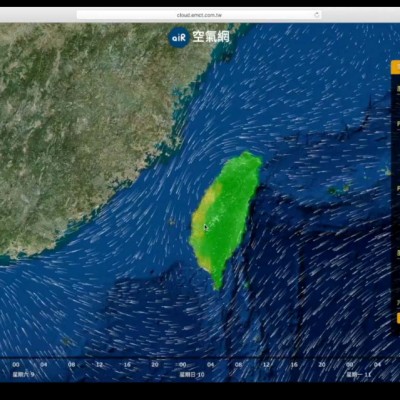Jump to 08 hour of 星期六 9
Viewport: 400px width, 400px height.
click(x=71, y=365)
